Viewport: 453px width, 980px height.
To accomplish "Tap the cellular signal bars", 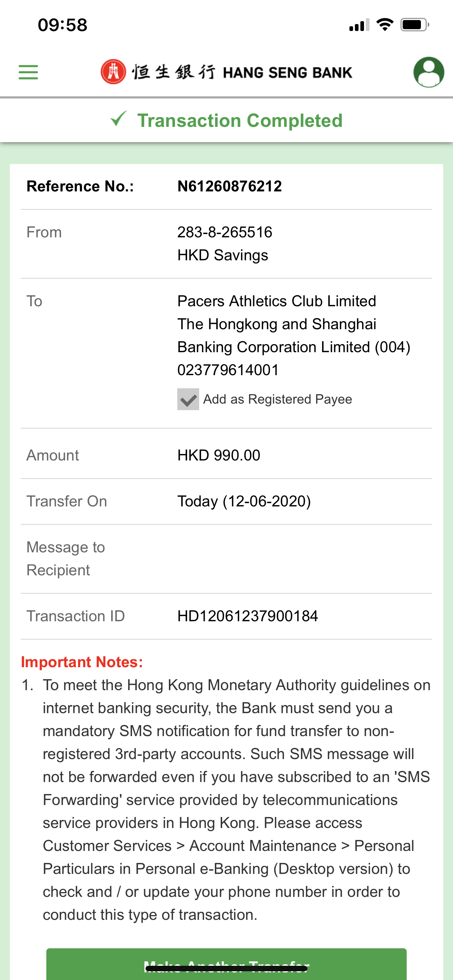I will [x=359, y=26].
